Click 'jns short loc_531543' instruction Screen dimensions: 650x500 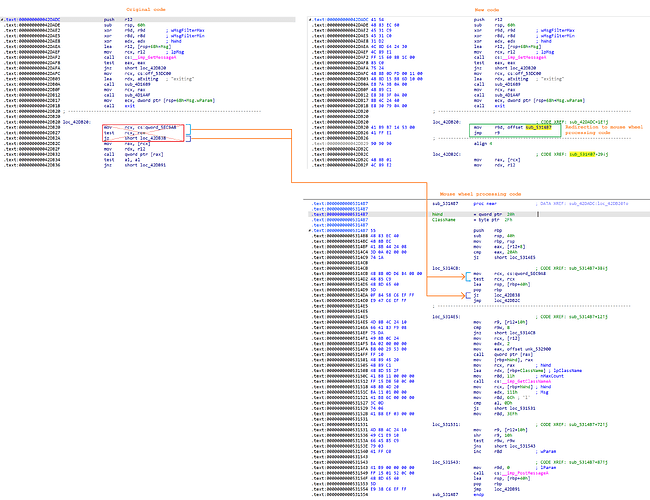coord(504,446)
